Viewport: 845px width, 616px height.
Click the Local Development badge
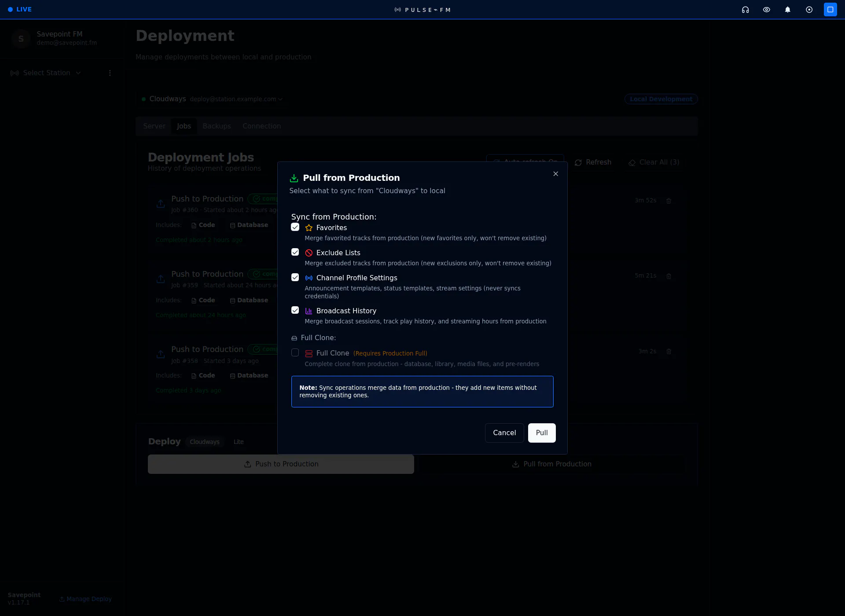pos(661,99)
